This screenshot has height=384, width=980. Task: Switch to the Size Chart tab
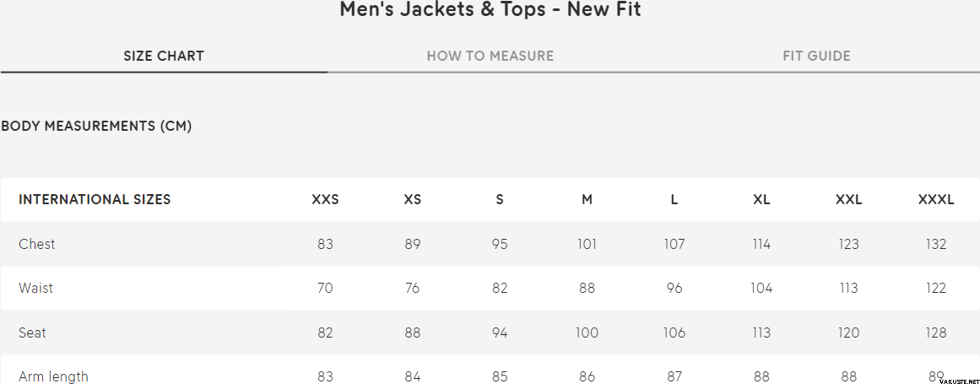point(164,57)
